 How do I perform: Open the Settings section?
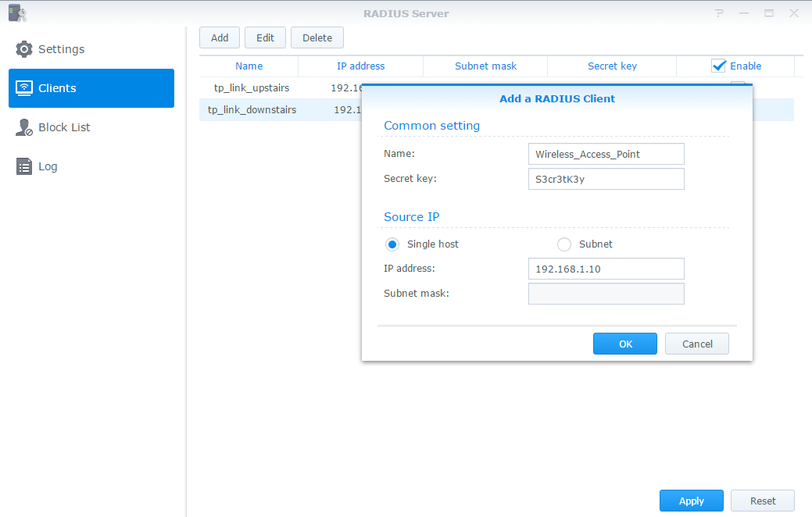click(61, 49)
